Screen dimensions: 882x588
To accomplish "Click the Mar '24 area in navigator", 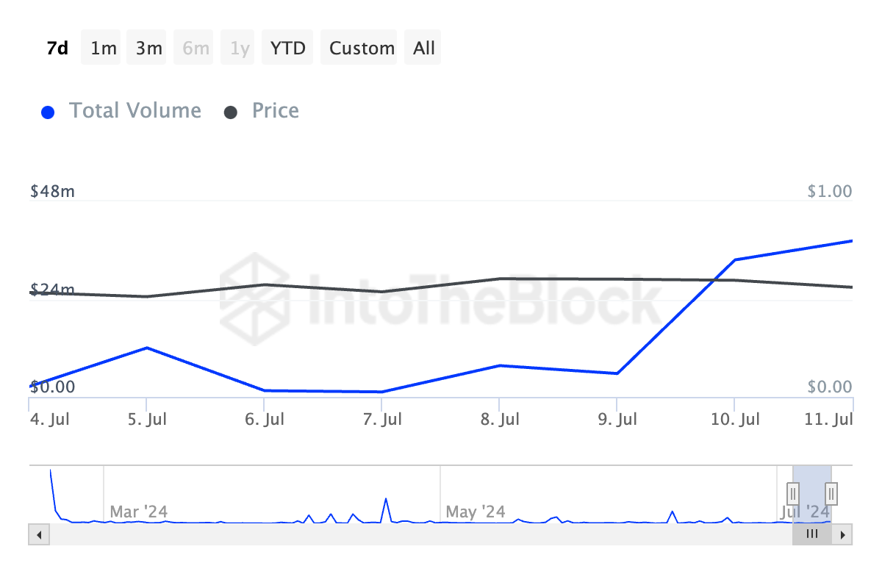I will [x=138, y=512].
